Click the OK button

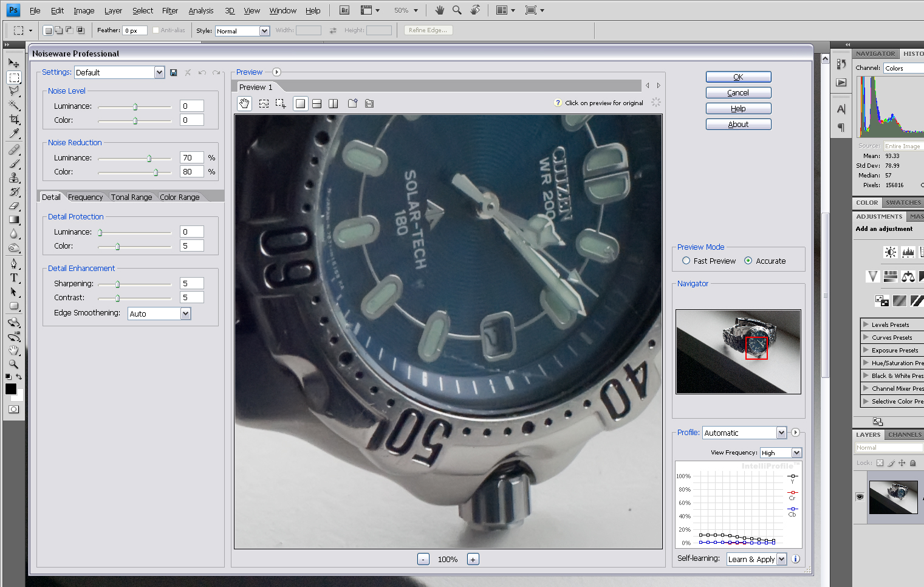pos(738,77)
